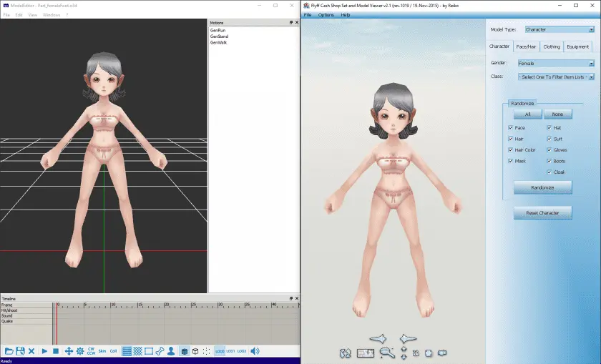601x364 pixels.
Task: Open the Model Type dropdown
Action: (560, 29)
